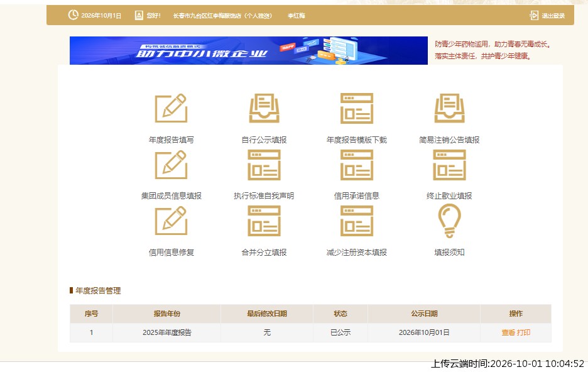Select the 减少注册资本填报 icon

[357, 221]
